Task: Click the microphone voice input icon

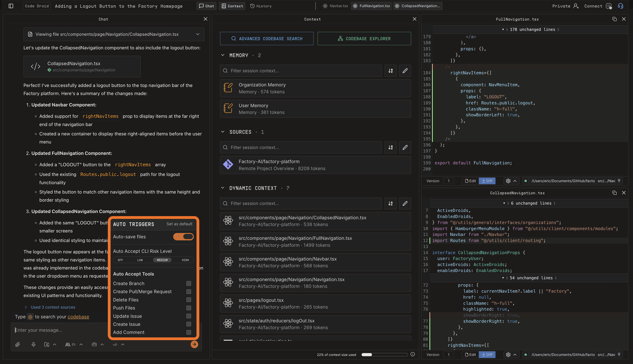Action: (33, 345)
